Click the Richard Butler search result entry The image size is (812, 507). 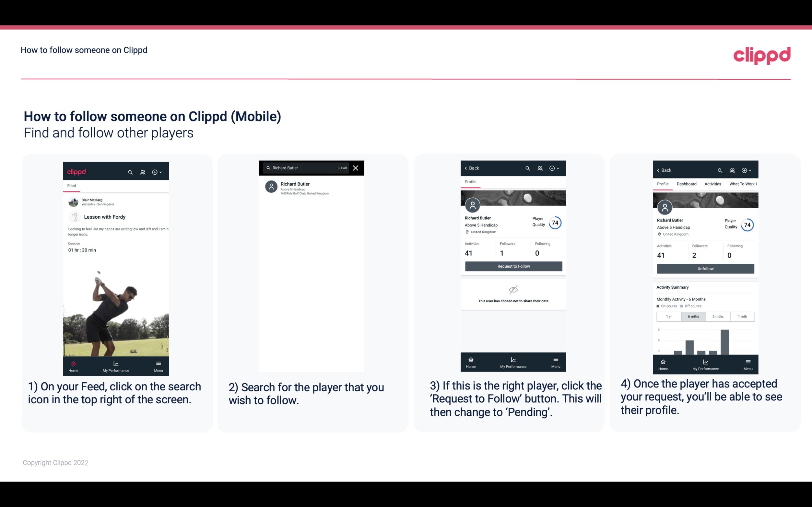coord(312,188)
